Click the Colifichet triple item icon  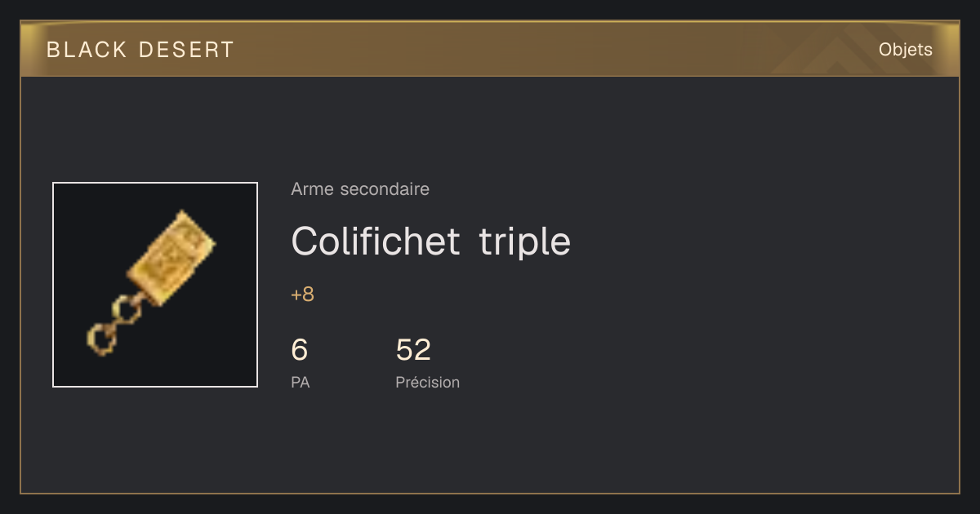pyautogui.click(x=155, y=285)
